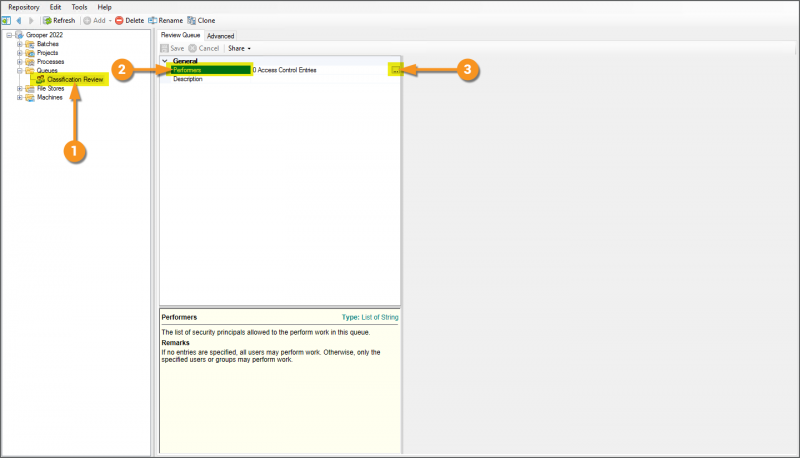This screenshot has height=458, width=800.
Task: Expand the Projects folder
Action: (x=19, y=53)
